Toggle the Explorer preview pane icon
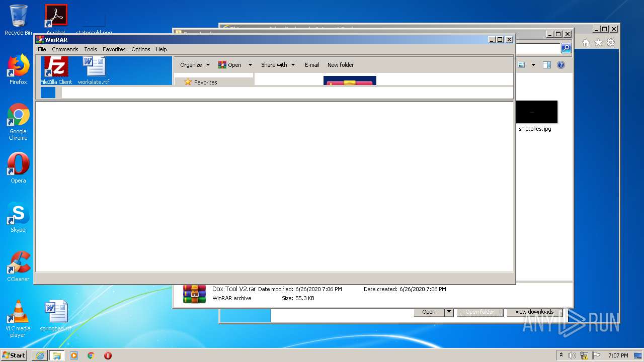The height and width of the screenshot is (362, 644). point(547,65)
